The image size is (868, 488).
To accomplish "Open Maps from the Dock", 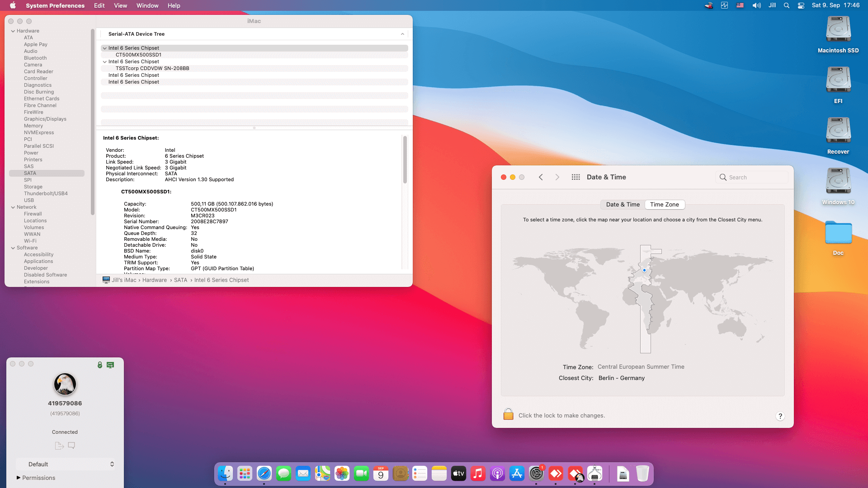I will pos(322,474).
